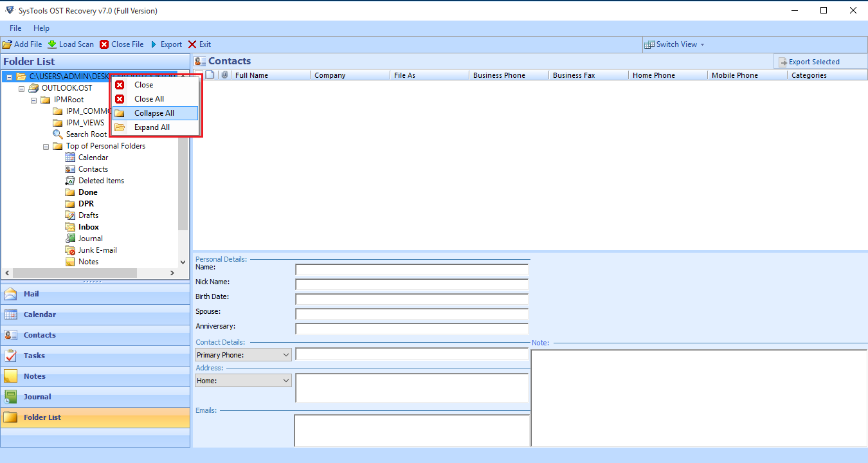Screen dimensions: 868x463
Task: Click Calendar icon in navigation pane
Action: point(10,314)
